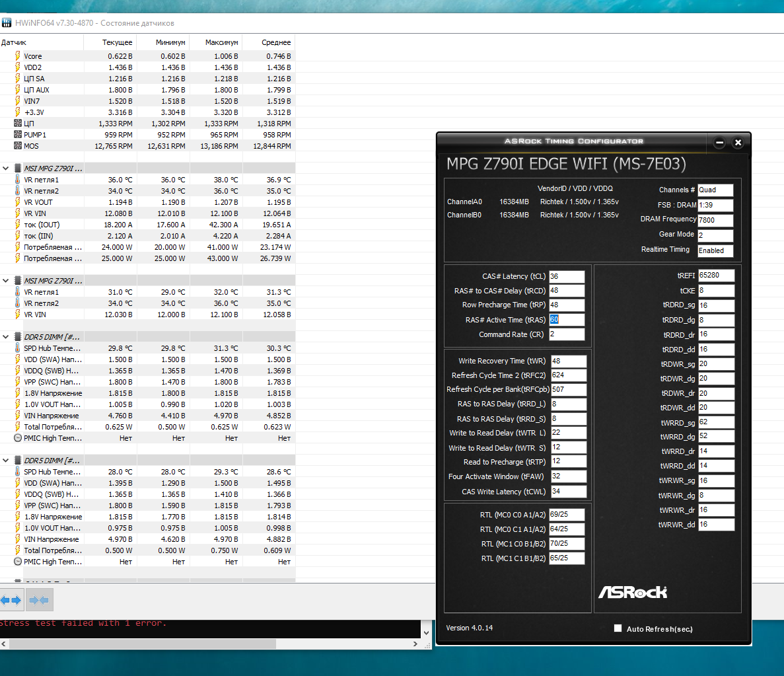Click the chip icon of first DDR5 DIMM group
The image size is (784, 676).
pos(17,337)
